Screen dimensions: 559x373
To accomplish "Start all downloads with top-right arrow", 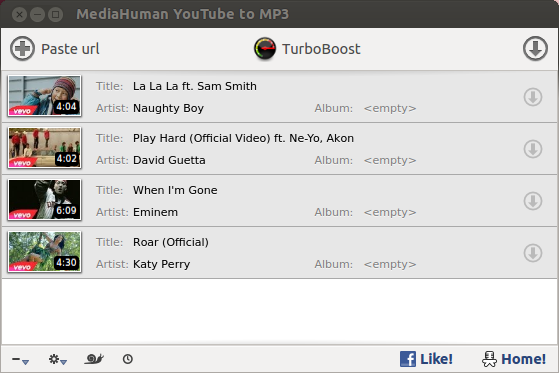I will [x=535, y=48].
